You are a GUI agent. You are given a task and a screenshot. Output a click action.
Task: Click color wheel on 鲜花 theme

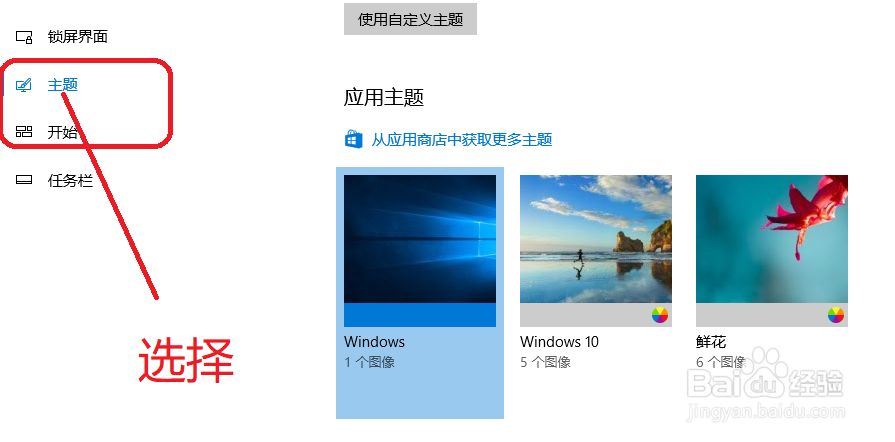pos(836,315)
